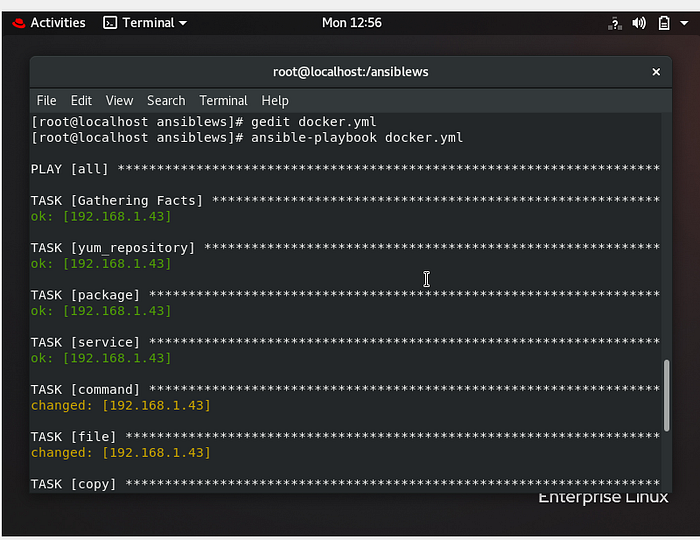Click 'TASK [service]' line
The height and width of the screenshot is (540, 700).
click(x=345, y=342)
